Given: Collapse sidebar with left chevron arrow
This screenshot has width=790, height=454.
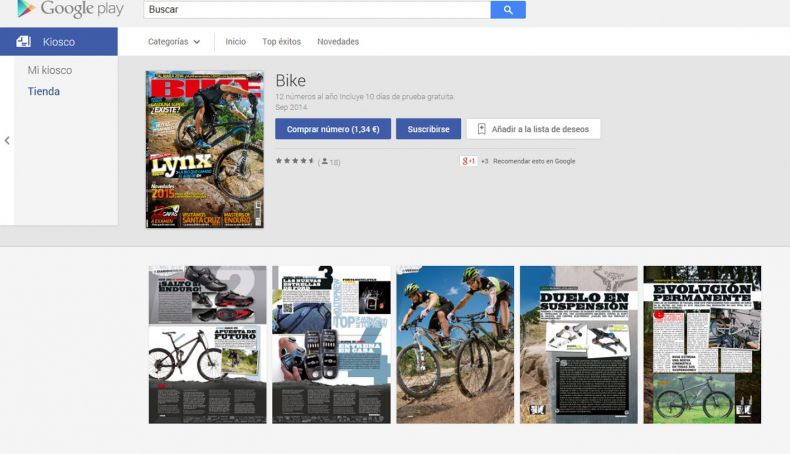Looking at the screenshot, I should (7, 141).
